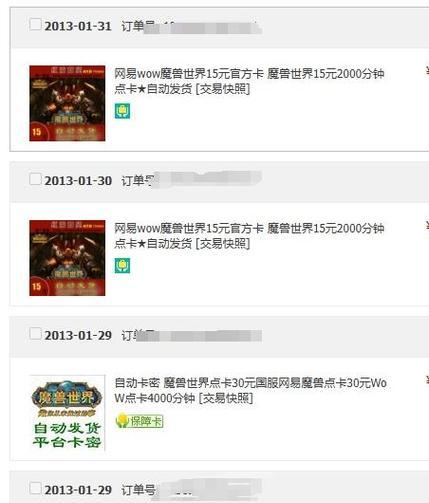
Task: Click blurred 订单号 number of 2013-01-30 order
Action: click(x=207, y=179)
